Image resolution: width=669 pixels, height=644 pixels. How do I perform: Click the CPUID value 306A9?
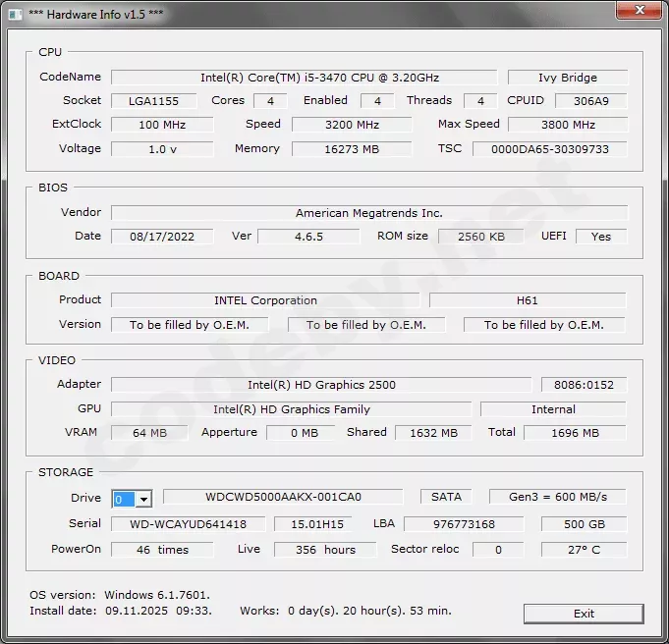click(589, 101)
